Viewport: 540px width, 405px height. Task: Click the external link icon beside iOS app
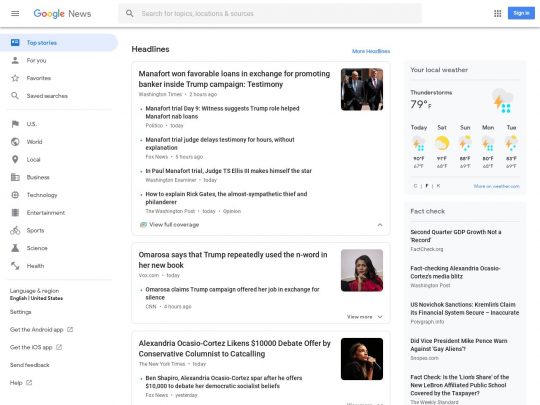(x=59, y=347)
